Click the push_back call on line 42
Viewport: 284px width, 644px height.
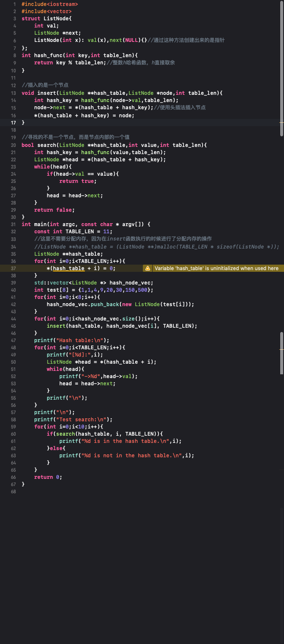105,304
